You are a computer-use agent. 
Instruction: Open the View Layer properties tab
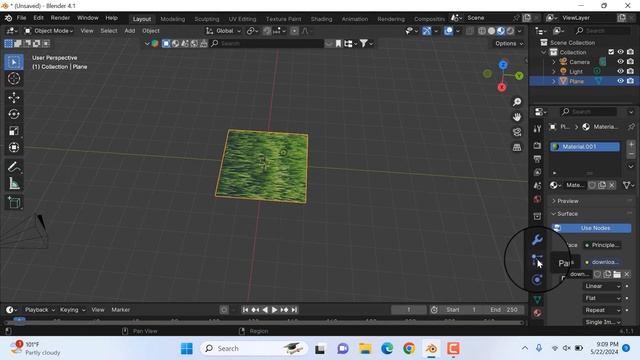[537, 172]
